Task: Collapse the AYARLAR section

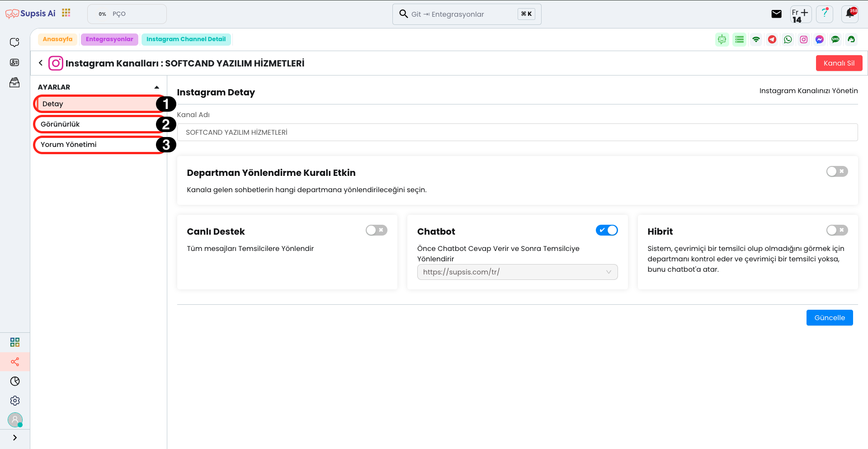Action: pyautogui.click(x=156, y=87)
